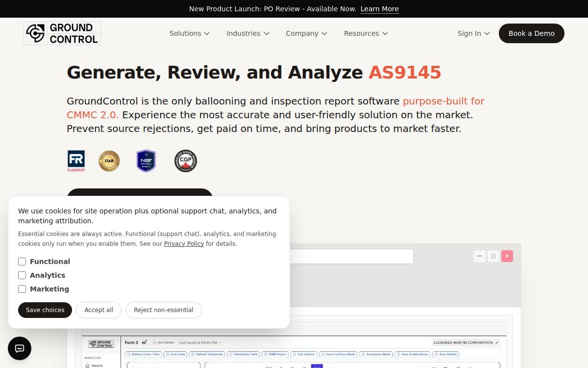Toggle the Dimension Table option

pyautogui.click(x=244, y=354)
